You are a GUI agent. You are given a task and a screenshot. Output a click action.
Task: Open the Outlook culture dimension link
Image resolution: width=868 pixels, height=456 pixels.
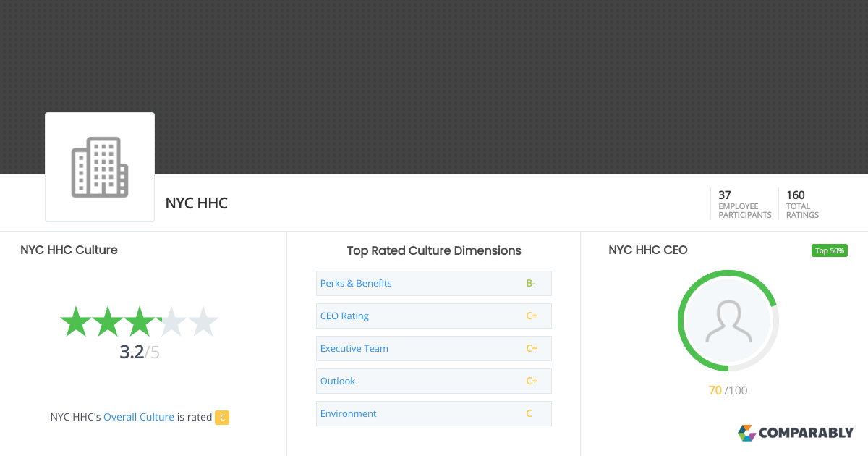[337, 381]
